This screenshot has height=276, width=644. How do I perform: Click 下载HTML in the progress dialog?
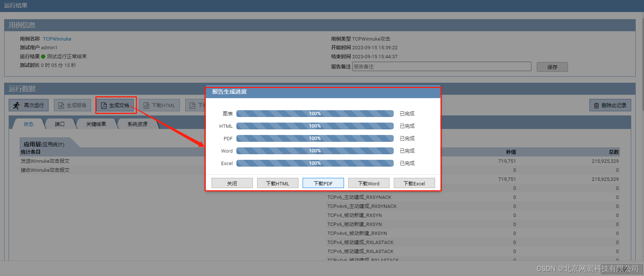[278, 183]
